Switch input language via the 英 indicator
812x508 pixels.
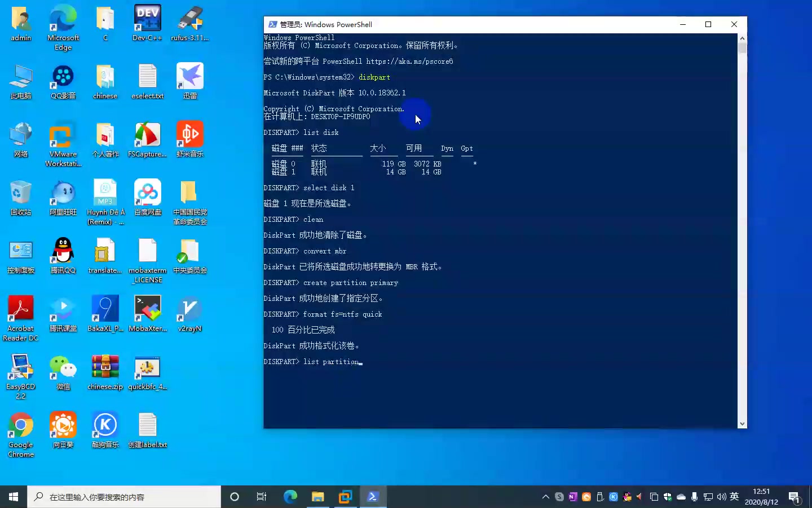pos(734,497)
